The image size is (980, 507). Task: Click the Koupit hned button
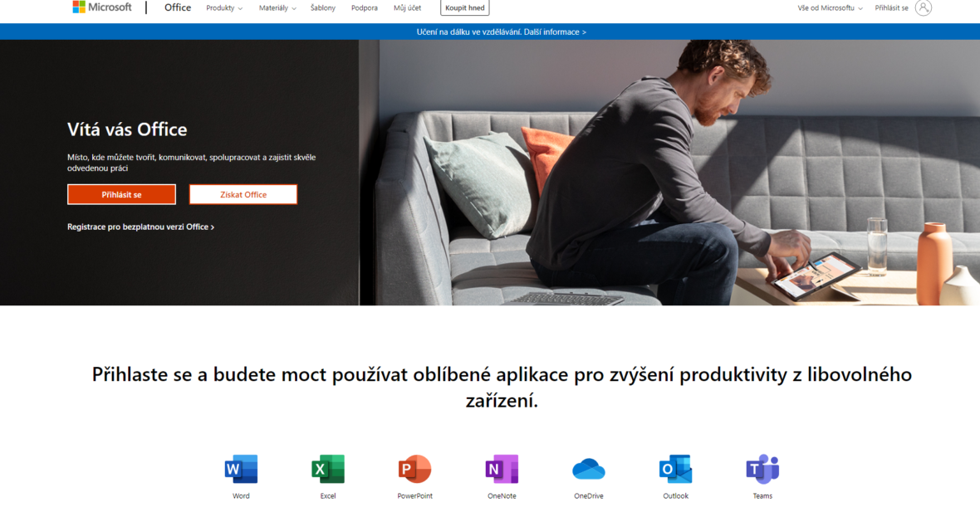click(x=465, y=8)
